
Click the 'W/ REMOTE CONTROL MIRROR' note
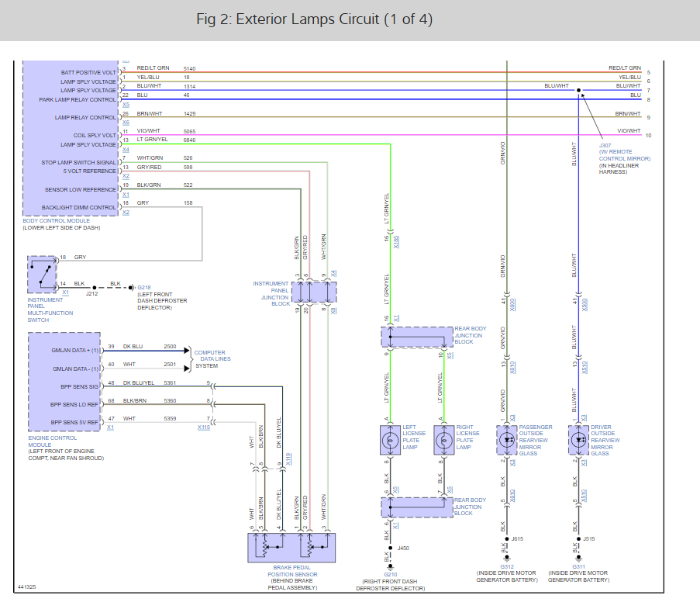point(625,155)
